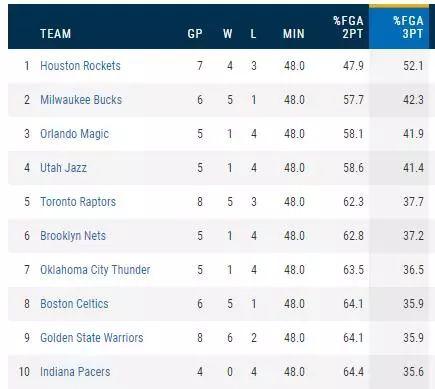Viewport: 435px width, 389px height.
Task: Sort table by W column header
Action: [228, 34]
